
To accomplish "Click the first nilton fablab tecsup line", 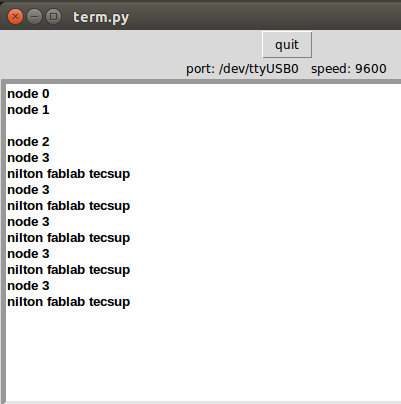I will pyautogui.click(x=69, y=174).
